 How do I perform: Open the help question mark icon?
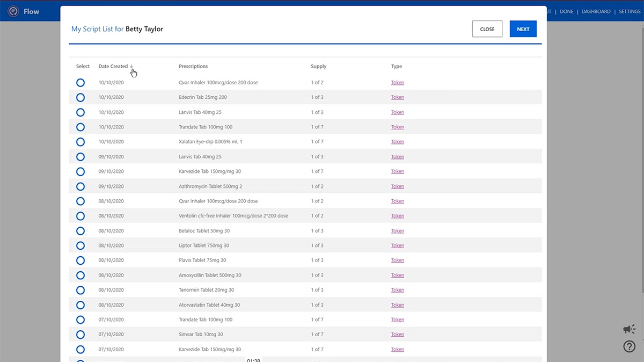629,346
